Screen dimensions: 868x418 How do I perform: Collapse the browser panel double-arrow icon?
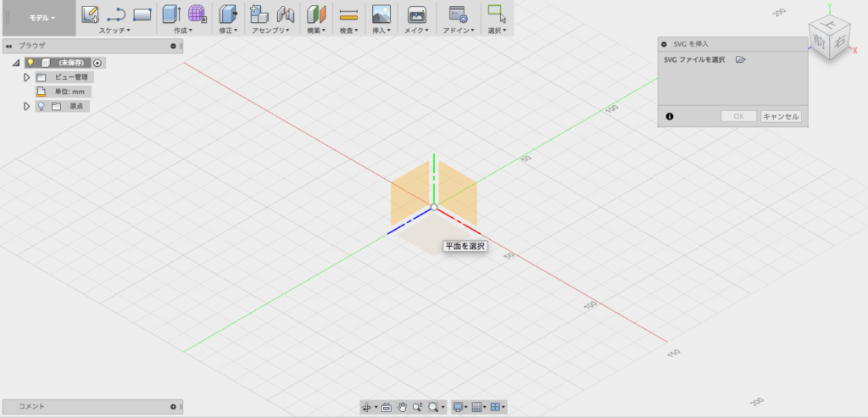coord(8,46)
